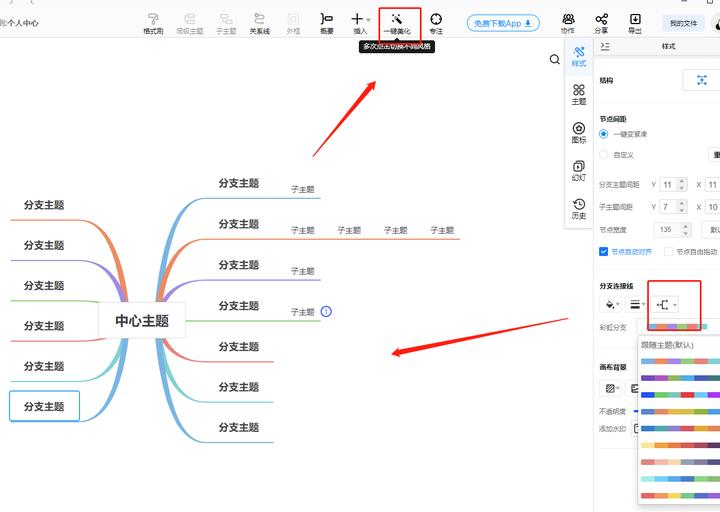720x512 pixels.
Task: Open the 历史 history tab
Action: pos(579,209)
